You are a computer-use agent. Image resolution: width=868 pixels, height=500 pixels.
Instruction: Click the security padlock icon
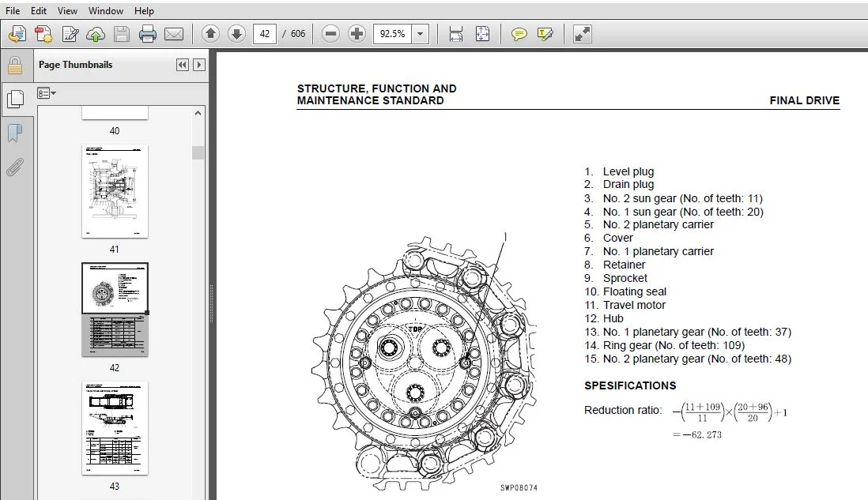coord(15,66)
